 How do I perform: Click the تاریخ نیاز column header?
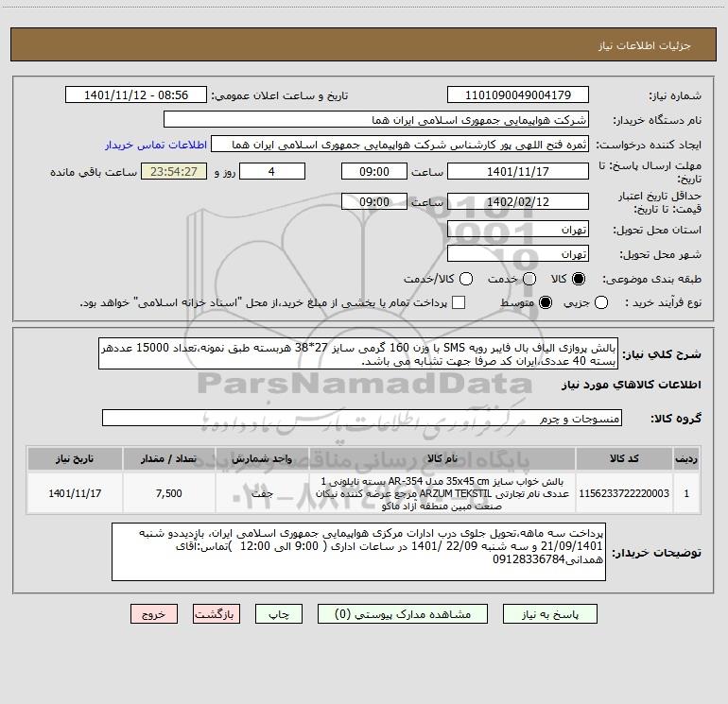(x=75, y=458)
